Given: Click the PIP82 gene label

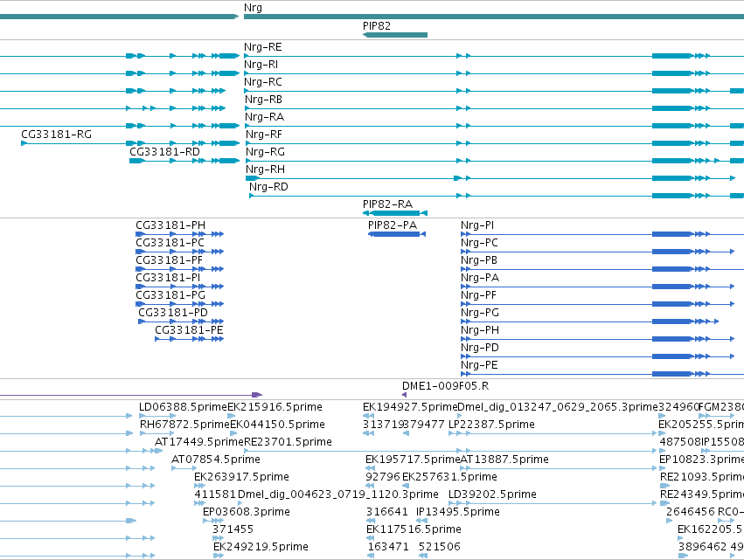Looking at the screenshot, I should tap(376, 26).
